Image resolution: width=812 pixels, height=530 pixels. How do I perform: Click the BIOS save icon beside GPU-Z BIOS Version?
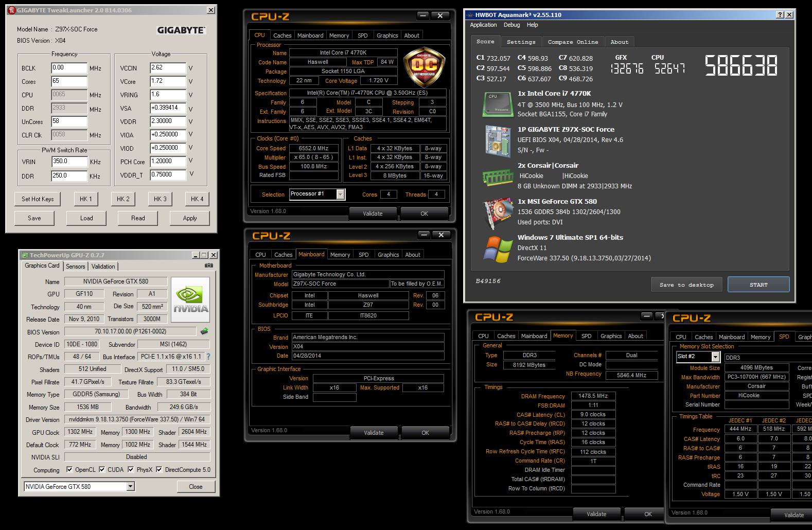tap(204, 331)
